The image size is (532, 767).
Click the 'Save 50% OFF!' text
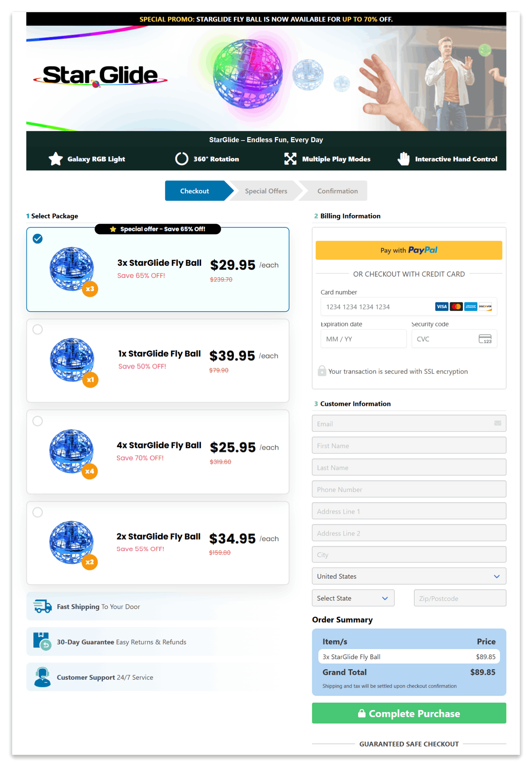142,366
